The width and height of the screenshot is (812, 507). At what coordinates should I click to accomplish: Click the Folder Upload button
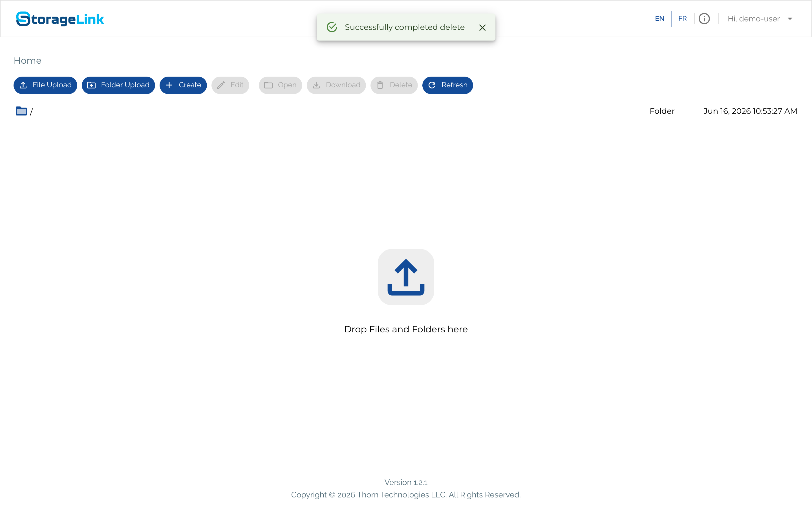pyautogui.click(x=118, y=85)
